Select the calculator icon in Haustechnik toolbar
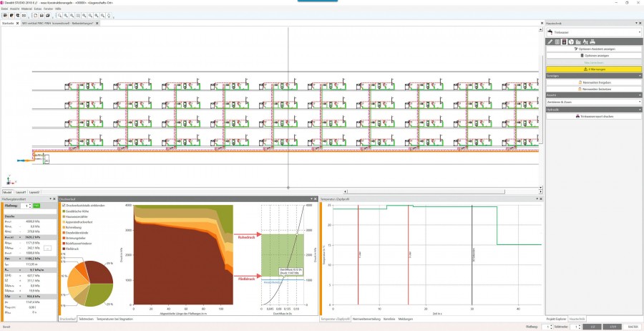Screen dimensions: 644x331 pyautogui.click(x=565, y=42)
